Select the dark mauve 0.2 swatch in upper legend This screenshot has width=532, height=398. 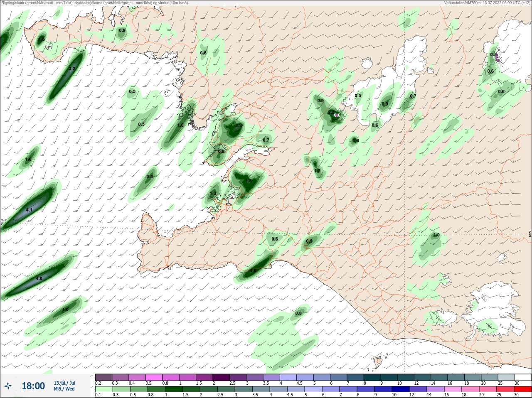click(x=103, y=377)
